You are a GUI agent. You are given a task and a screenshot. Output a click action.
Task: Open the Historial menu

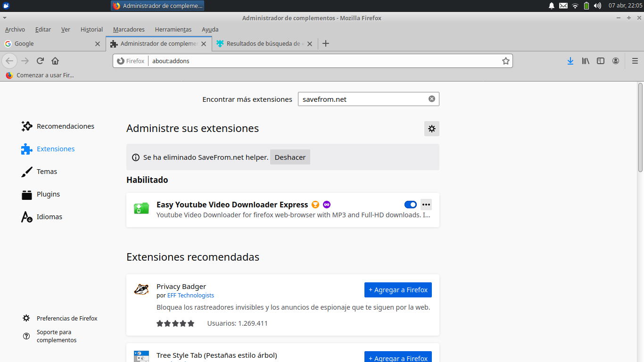click(91, 29)
